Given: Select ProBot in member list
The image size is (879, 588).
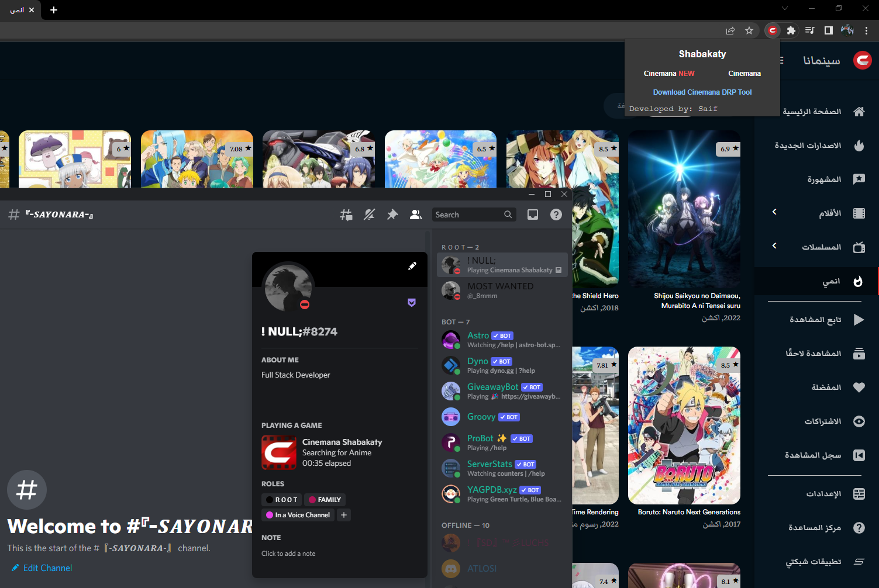Looking at the screenshot, I should coord(502,442).
